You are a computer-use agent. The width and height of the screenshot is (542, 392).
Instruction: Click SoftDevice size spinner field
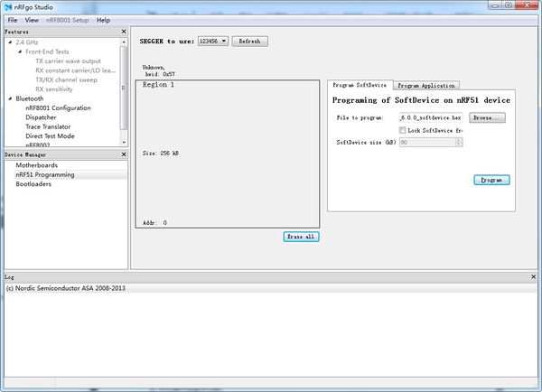(431, 142)
